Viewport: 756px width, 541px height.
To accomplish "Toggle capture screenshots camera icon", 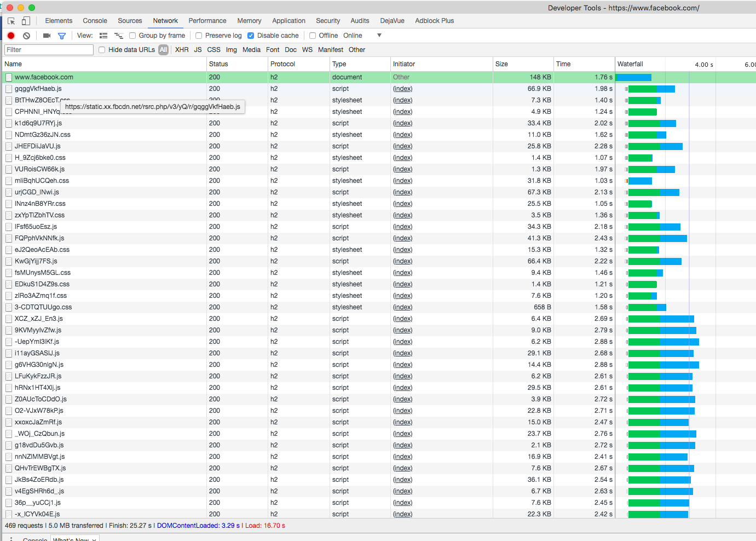I will point(47,36).
